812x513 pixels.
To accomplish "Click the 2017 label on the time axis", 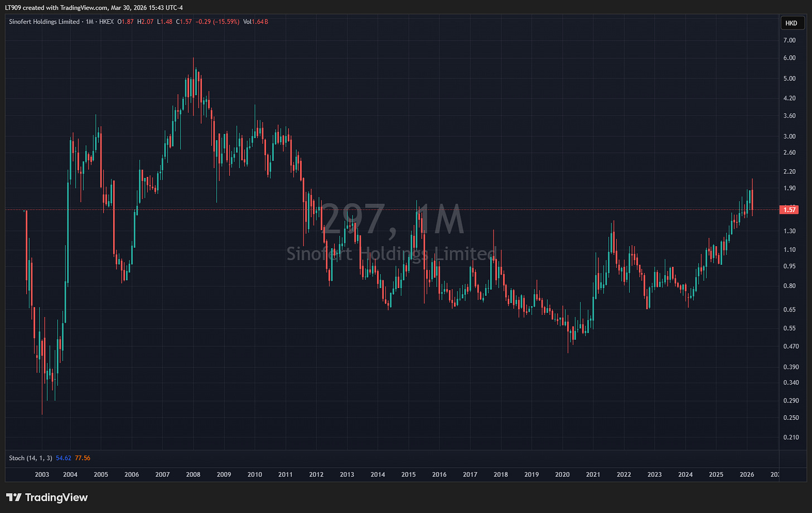I will [470, 475].
